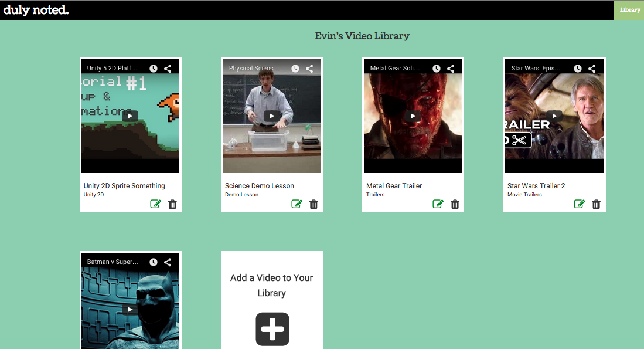This screenshot has height=349, width=644.
Task: Share the Physical Science video
Action: coord(309,69)
